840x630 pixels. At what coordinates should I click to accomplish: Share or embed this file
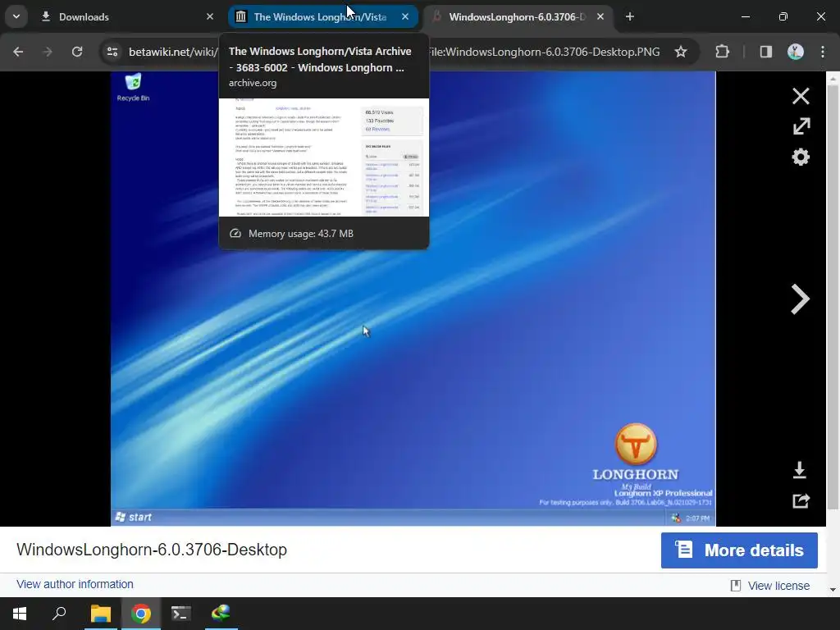801,501
